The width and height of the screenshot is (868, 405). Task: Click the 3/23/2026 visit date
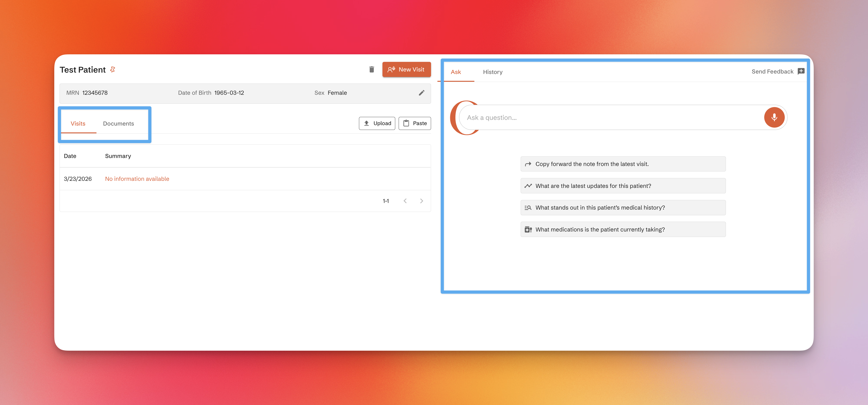(x=78, y=179)
